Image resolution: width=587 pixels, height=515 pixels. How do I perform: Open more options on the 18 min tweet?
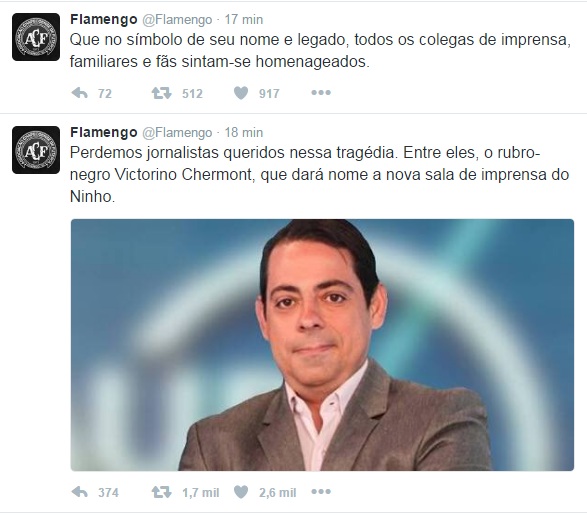pyautogui.click(x=321, y=491)
